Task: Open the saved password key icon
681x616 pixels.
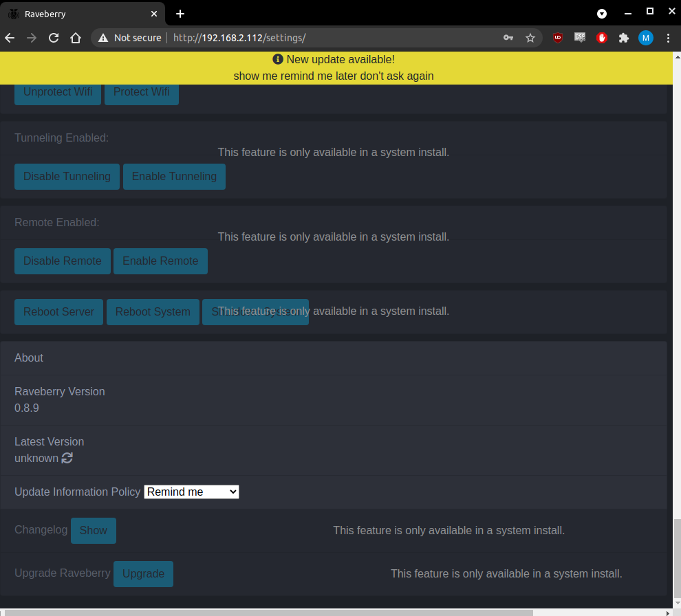Action: [x=508, y=38]
